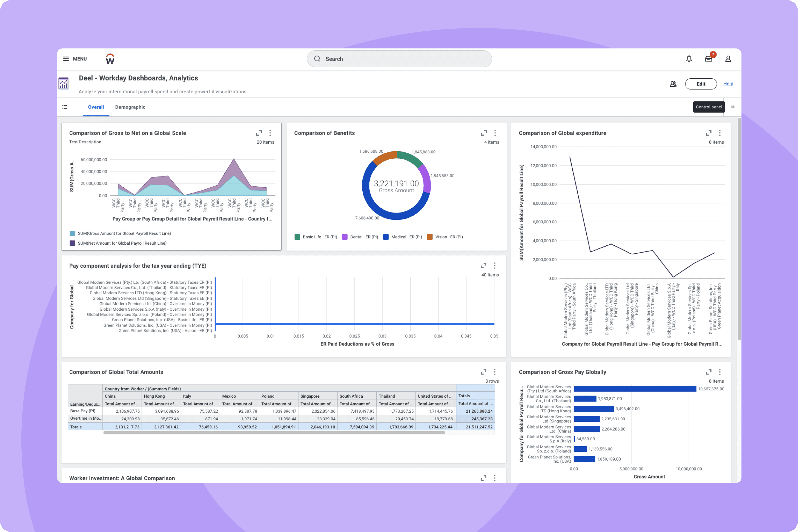Open the kebab menu on Comparison of Global expenditure

pos(720,133)
